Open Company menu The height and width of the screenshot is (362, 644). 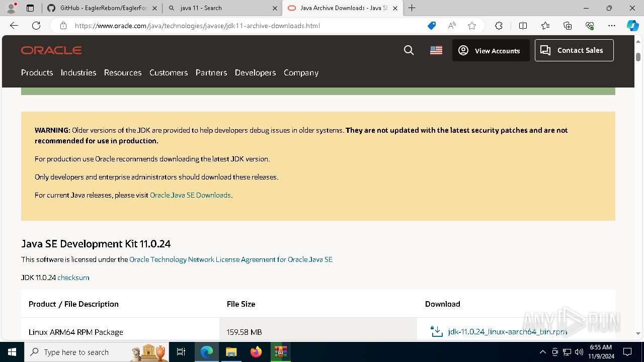click(x=301, y=72)
